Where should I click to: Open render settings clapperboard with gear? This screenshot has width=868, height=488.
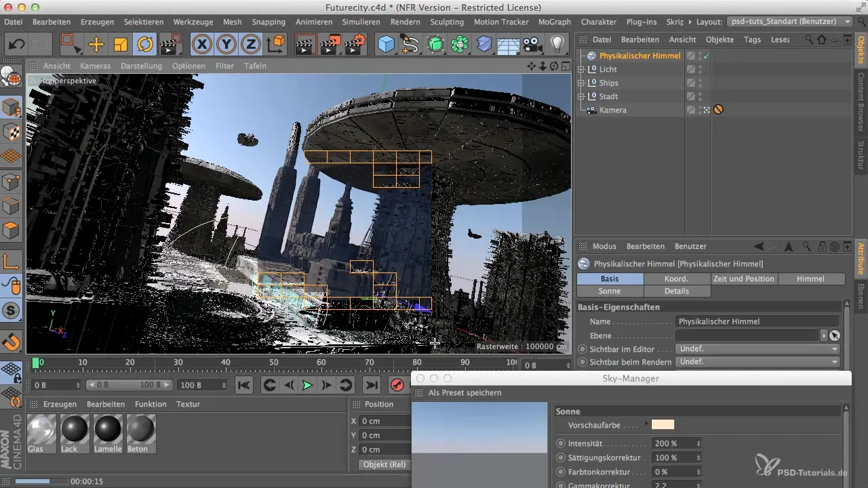(356, 45)
